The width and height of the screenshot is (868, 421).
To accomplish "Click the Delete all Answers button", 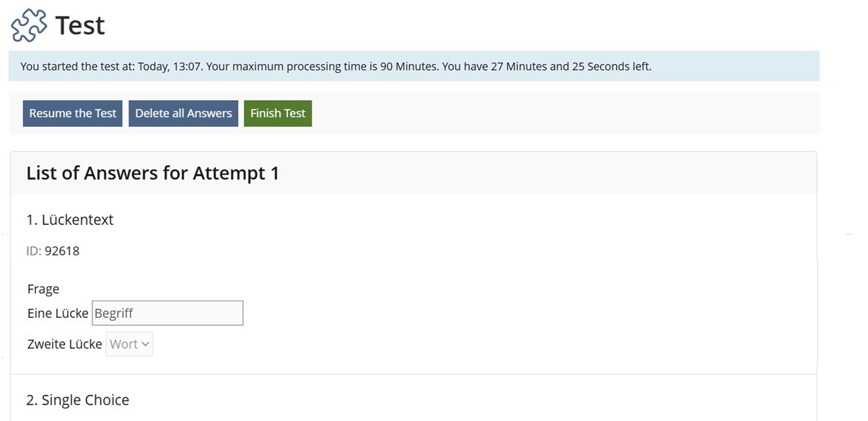I will [x=183, y=113].
